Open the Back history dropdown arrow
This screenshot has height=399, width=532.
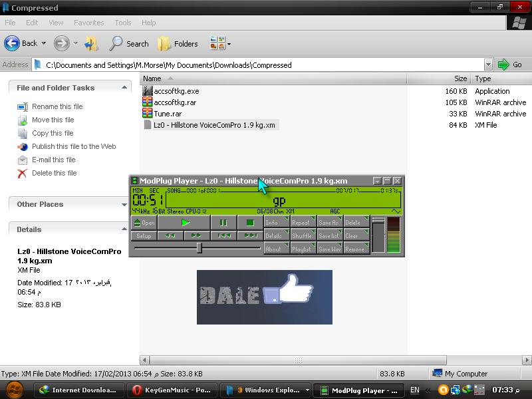[43, 43]
